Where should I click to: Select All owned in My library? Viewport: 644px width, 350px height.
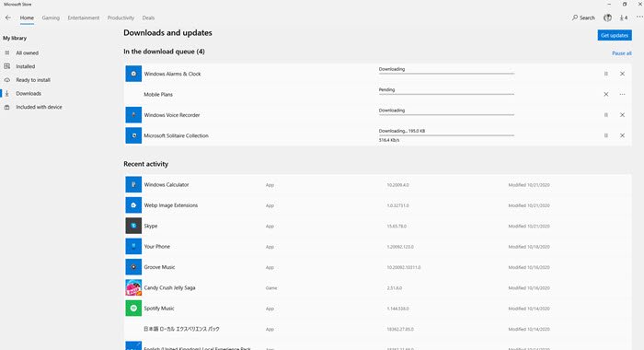(27, 53)
